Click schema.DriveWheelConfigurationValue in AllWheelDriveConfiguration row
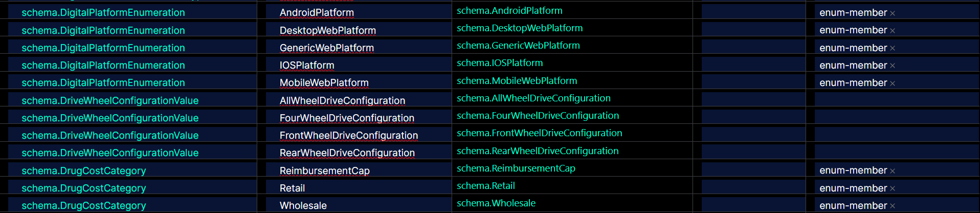Screen dimensions: 980x213 (x=110, y=100)
